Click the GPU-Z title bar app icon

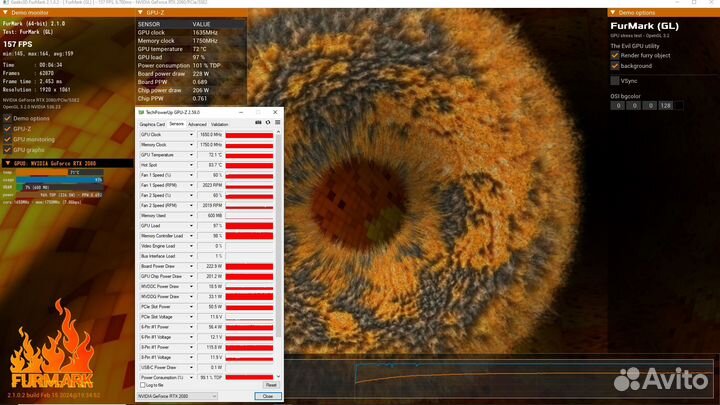click(141, 112)
